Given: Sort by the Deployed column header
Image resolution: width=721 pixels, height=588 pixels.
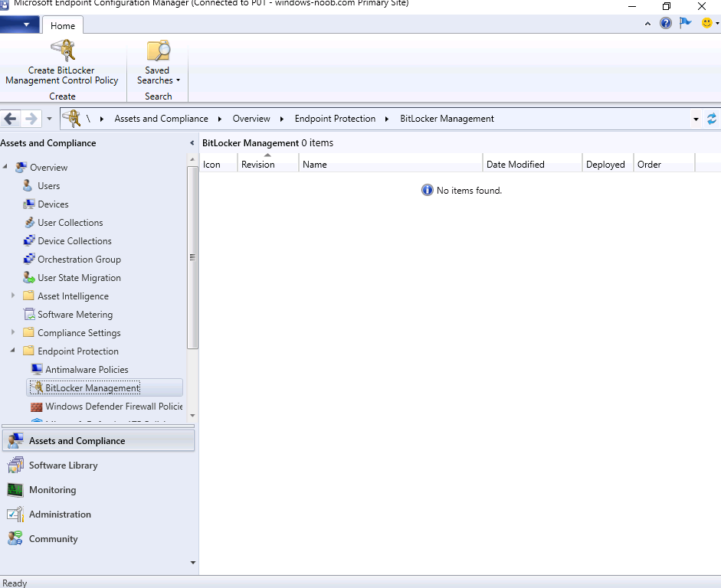Looking at the screenshot, I should coord(608,163).
